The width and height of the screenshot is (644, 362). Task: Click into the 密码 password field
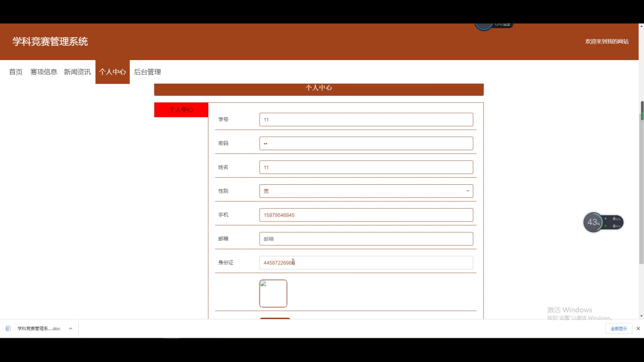(366, 143)
